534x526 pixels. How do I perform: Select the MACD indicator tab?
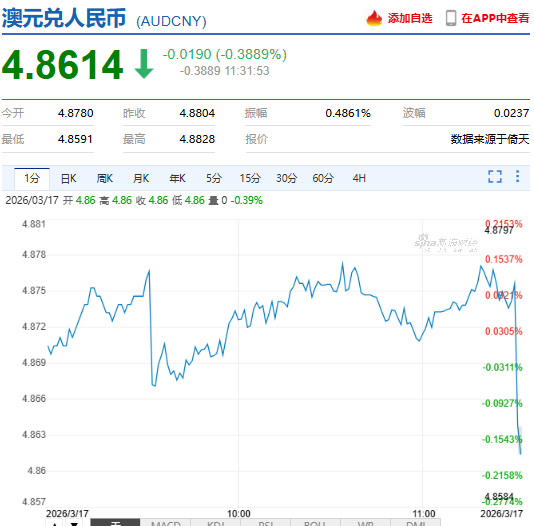click(x=166, y=523)
